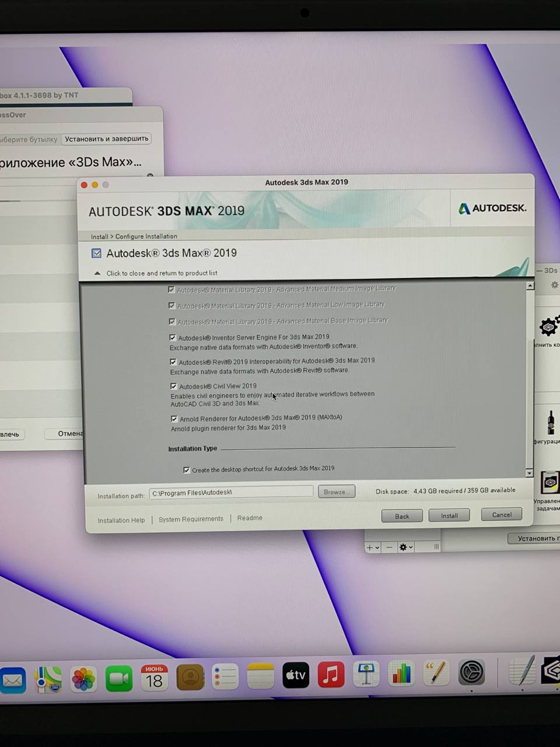Open Installation Help link
The height and width of the screenshot is (747, 560).
[121, 521]
